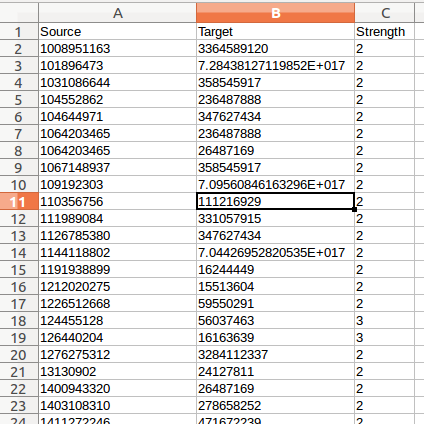This screenshot has height=424, width=424.
Task: Click row 5 header
Action: pyautogui.click(x=19, y=100)
